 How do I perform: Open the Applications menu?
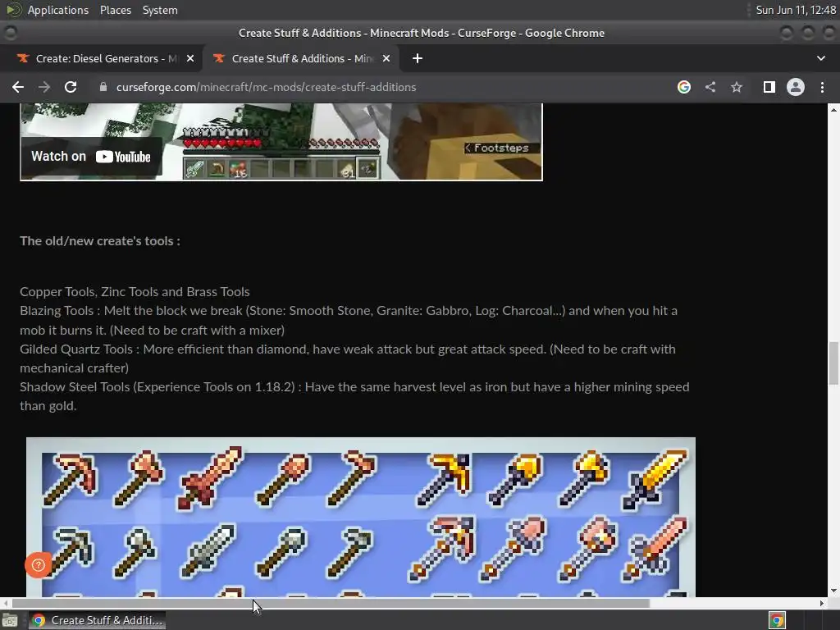[58, 10]
